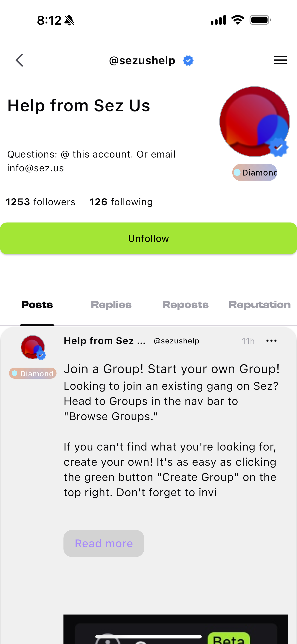Expand the post with Read more

click(x=104, y=544)
